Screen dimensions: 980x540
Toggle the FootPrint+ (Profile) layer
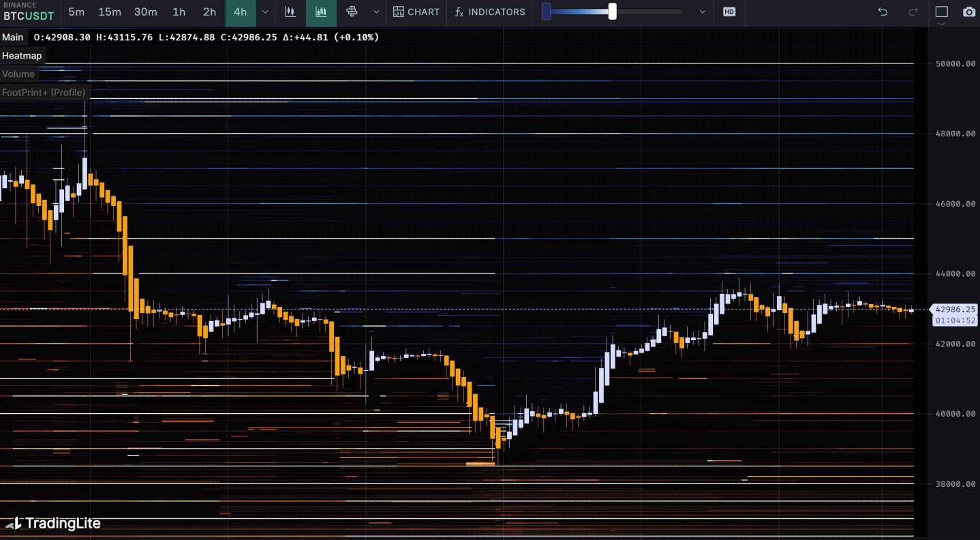(x=44, y=93)
